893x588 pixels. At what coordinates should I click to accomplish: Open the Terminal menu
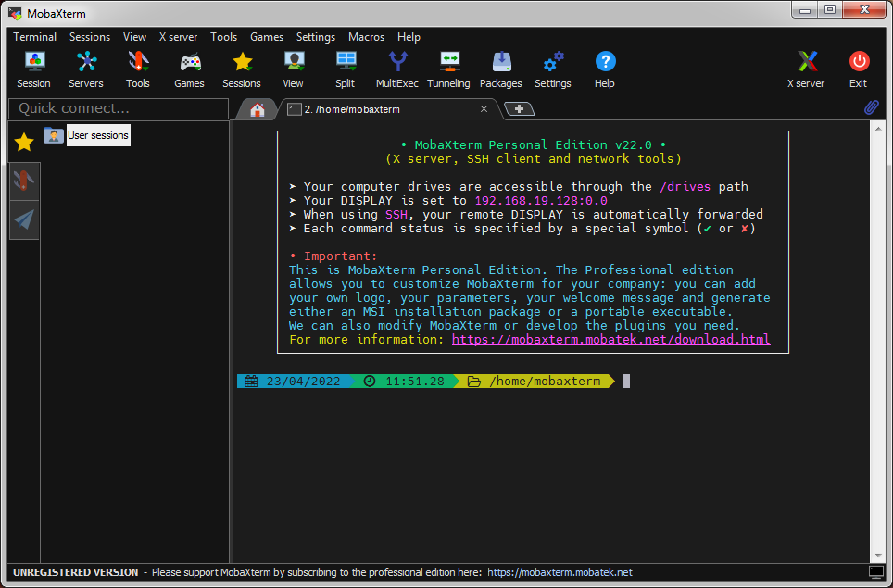coord(34,37)
